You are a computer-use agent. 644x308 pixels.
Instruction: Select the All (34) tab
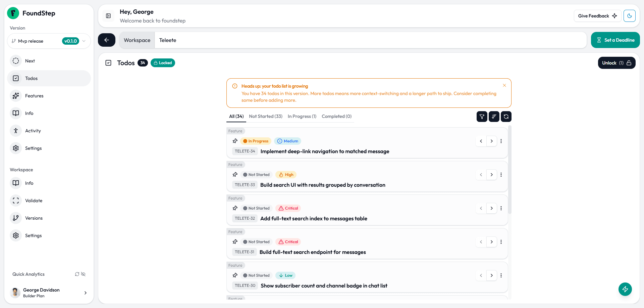(x=236, y=116)
